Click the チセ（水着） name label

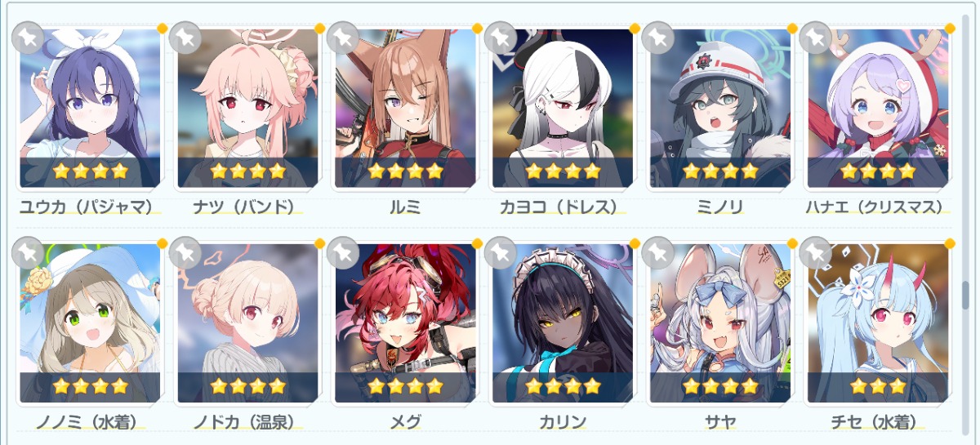[x=878, y=422]
